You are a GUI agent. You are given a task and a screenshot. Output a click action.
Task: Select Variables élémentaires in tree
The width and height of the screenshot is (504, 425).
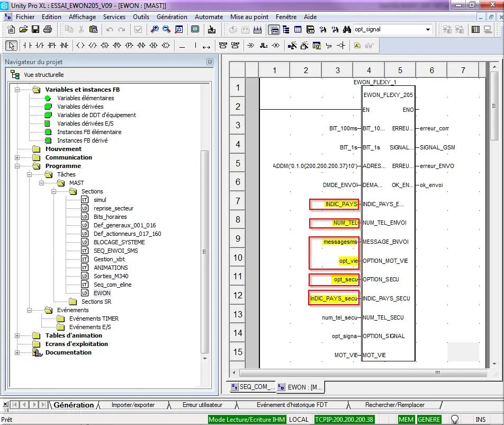point(86,98)
